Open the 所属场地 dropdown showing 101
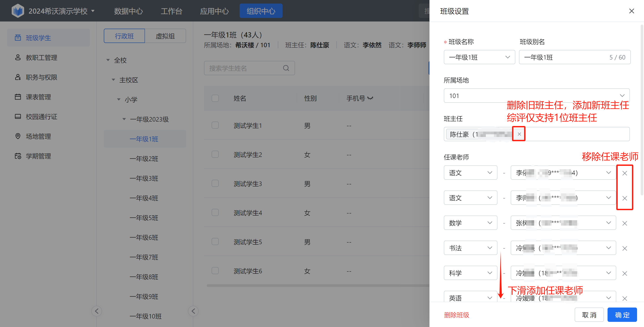This screenshot has width=644, height=327. pos(536,96)
